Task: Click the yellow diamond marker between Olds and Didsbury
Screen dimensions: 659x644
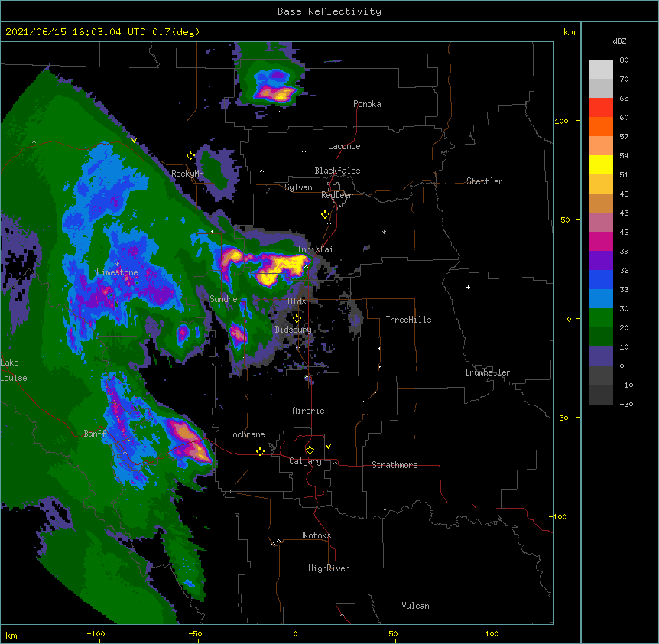Action: pos(297,319)
